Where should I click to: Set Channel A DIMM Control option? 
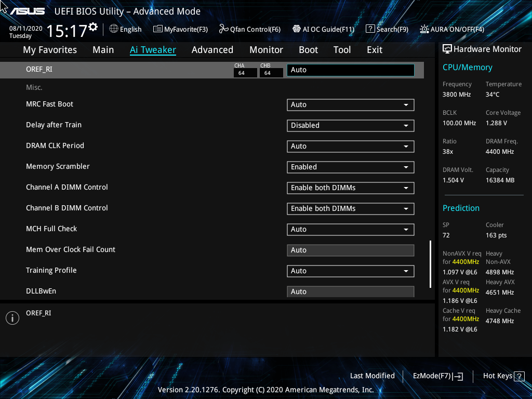point(350,188)
